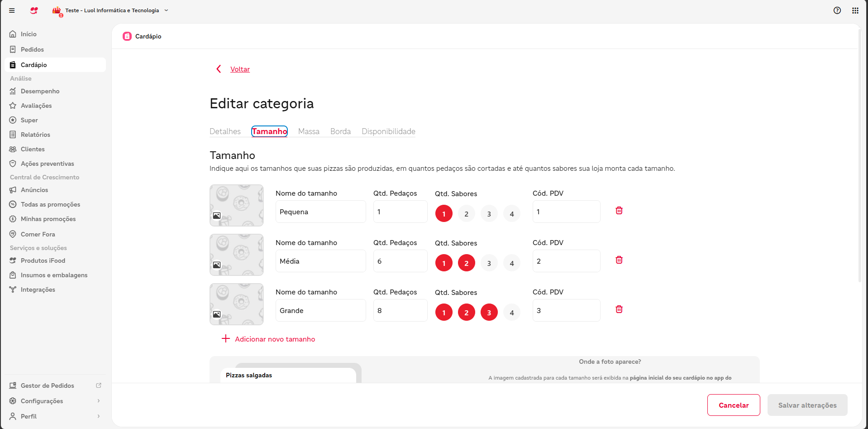Upload image for Pequena thumbnail

pos(237,205)
